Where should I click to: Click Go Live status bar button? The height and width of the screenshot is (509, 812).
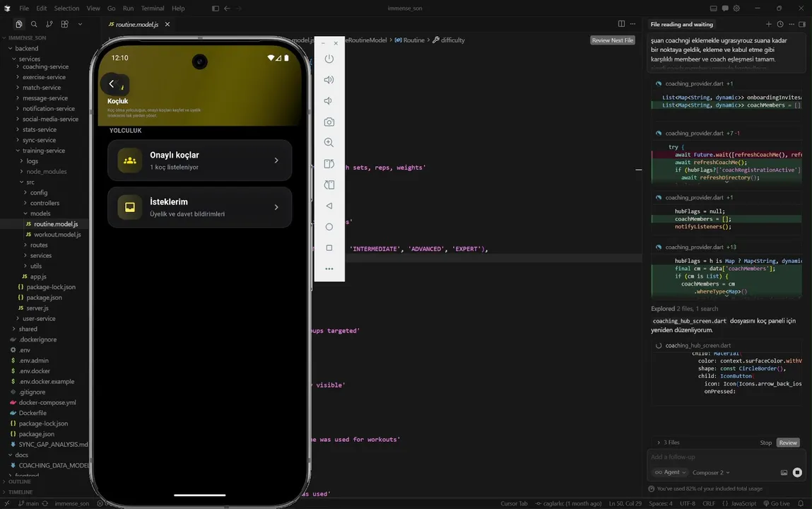click(776, 503)
